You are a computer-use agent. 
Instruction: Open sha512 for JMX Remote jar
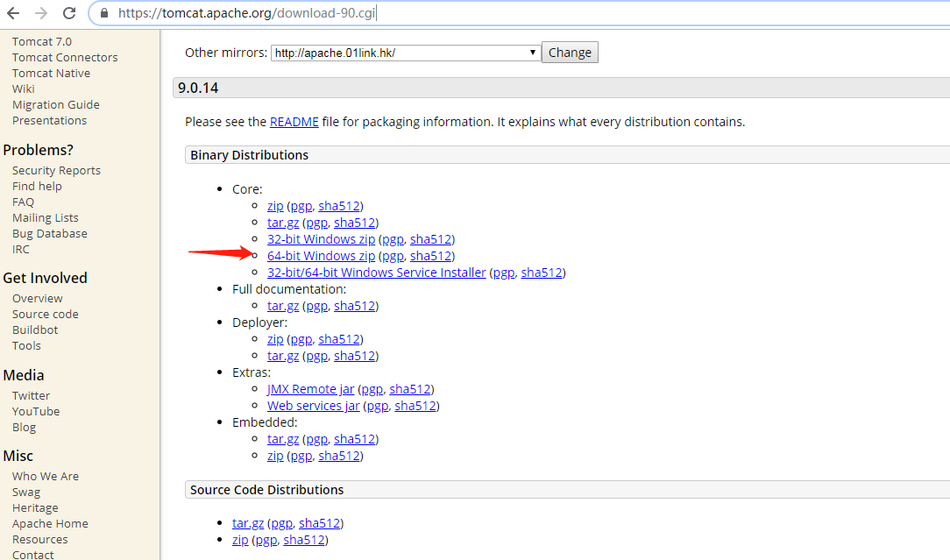410,389
